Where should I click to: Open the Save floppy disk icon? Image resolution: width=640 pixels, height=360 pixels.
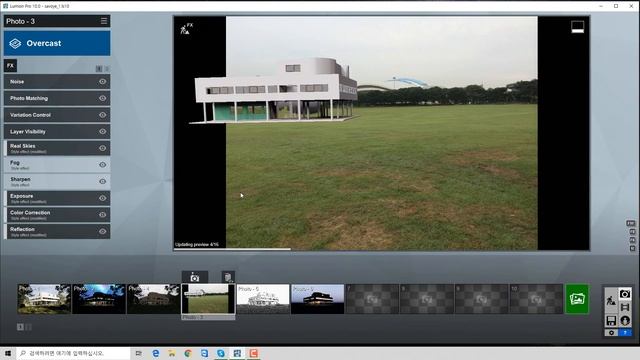tap(611, 320)
